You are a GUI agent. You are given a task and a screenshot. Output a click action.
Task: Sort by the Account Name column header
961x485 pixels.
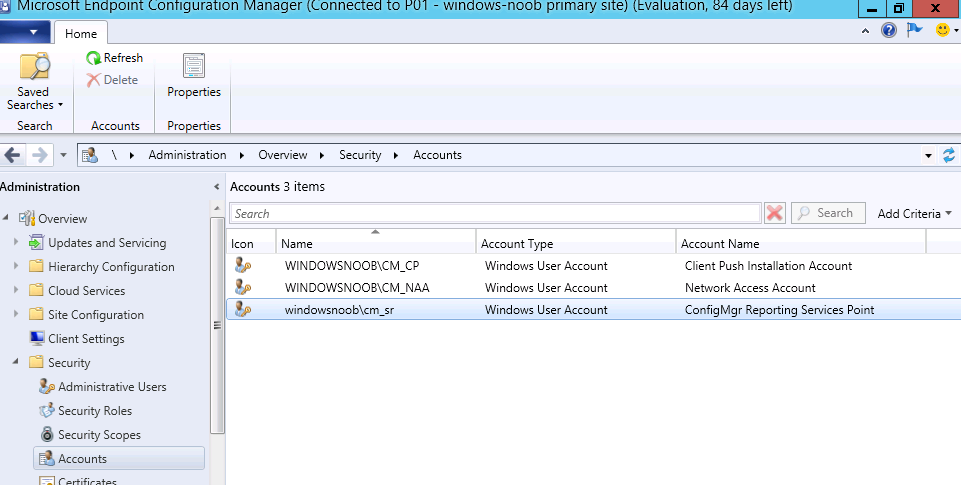click(801, 243)
